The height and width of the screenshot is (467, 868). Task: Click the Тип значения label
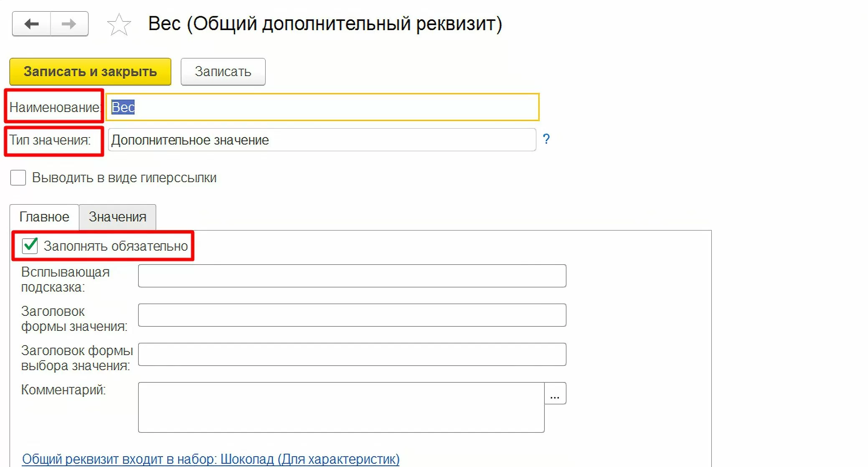coord(50,140)
